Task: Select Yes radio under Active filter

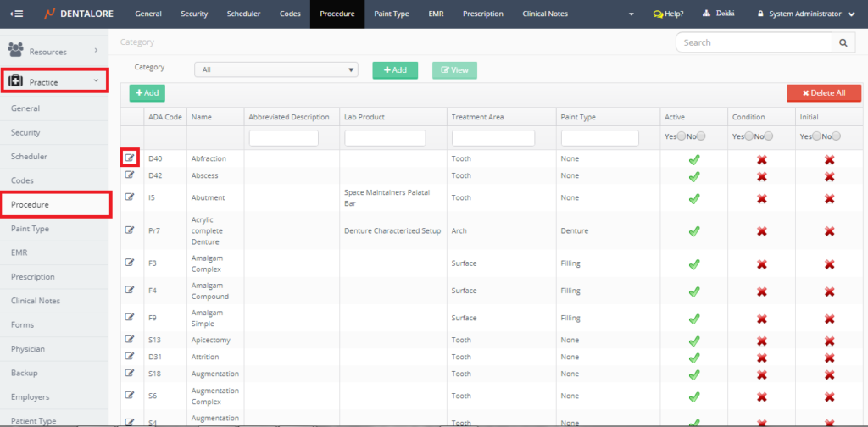Action: [x=681, y=136]
